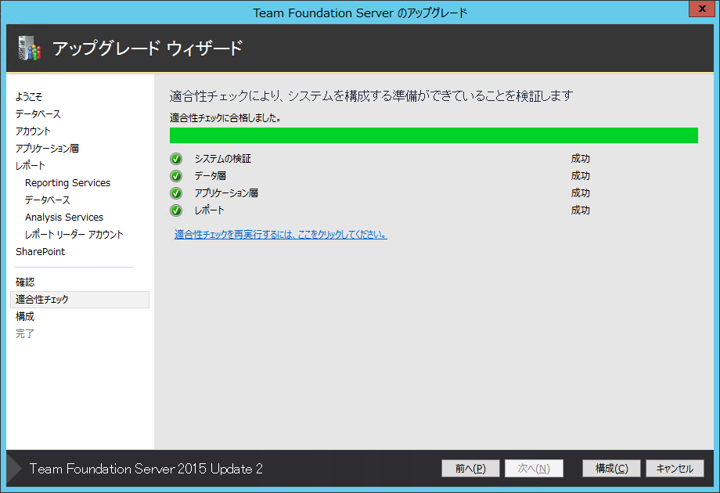Click the success icon next to アプリケーション層
The image size is (720, 493).
tap(176, 193)
